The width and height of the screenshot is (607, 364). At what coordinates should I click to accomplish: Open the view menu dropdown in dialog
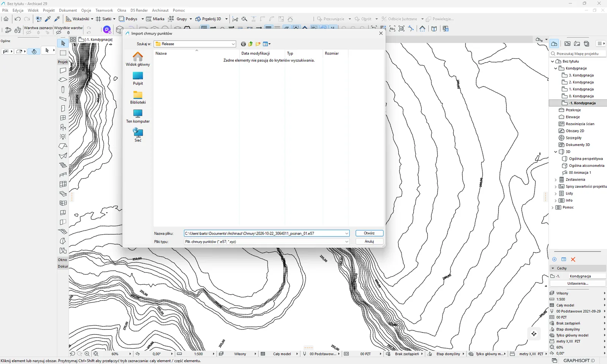coord(267,44)
